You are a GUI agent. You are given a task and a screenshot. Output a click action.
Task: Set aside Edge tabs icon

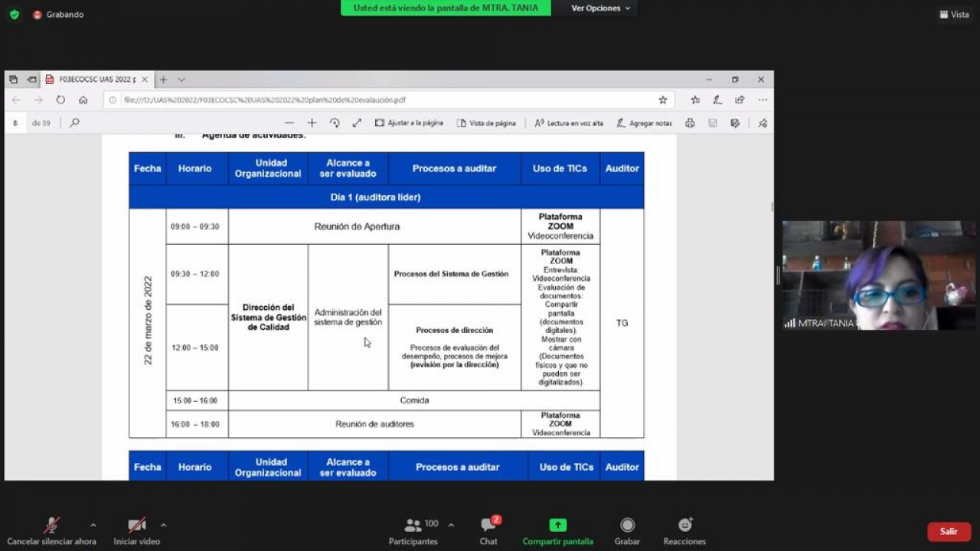[x=32, y=80]
